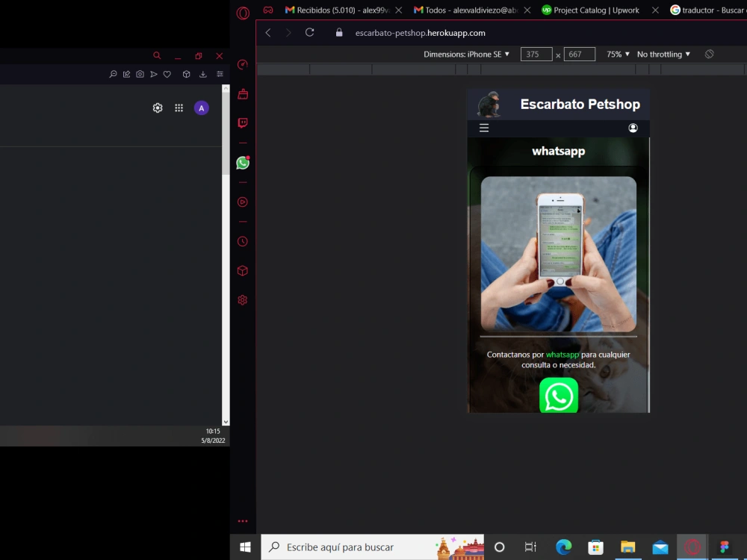747x560 pixels.
Task: Open the Player icon in sidebar
Action: 243,202
